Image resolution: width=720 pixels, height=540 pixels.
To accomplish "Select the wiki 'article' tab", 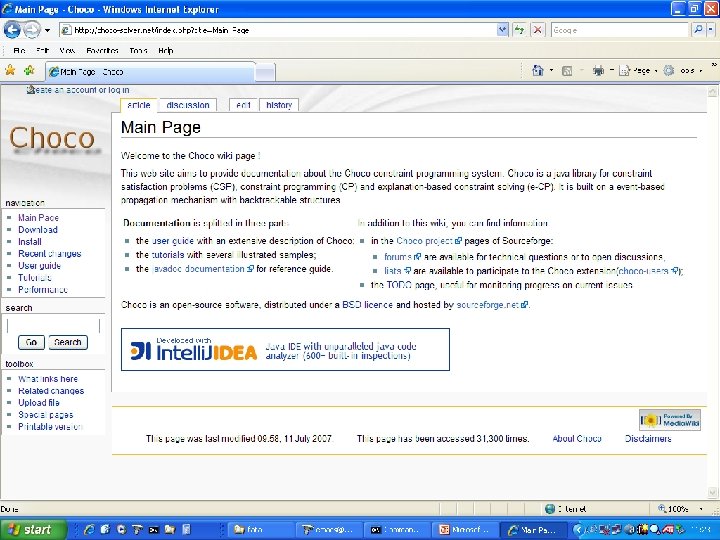I will coord(139,105).
